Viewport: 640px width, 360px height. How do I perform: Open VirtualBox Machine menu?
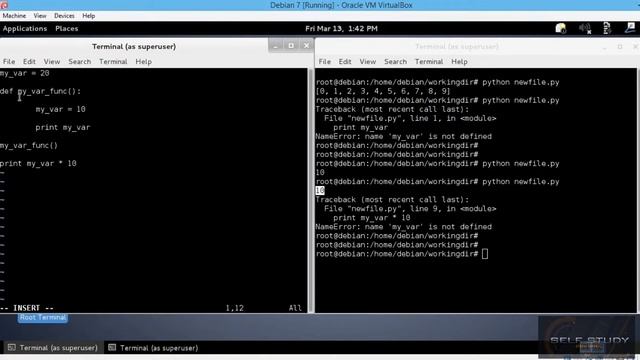[14, 16]
